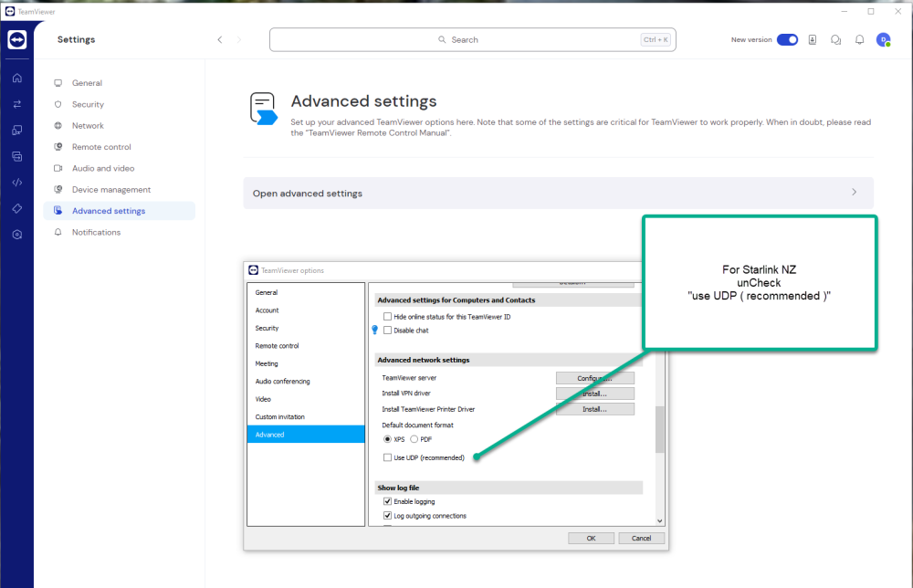
Task: Uncheck Log outgoing connections checkbox
Action: pyautogui.click(x=387, y=515)
